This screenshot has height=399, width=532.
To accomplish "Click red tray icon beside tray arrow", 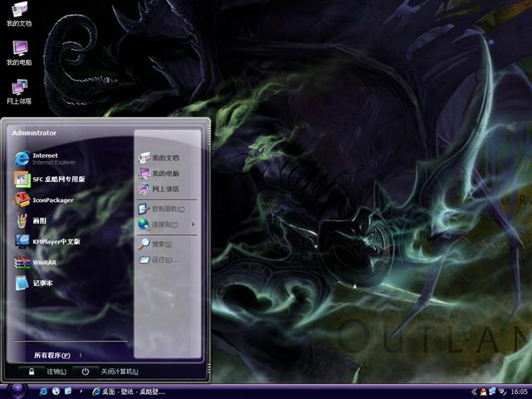I will (x=483, y=392).
